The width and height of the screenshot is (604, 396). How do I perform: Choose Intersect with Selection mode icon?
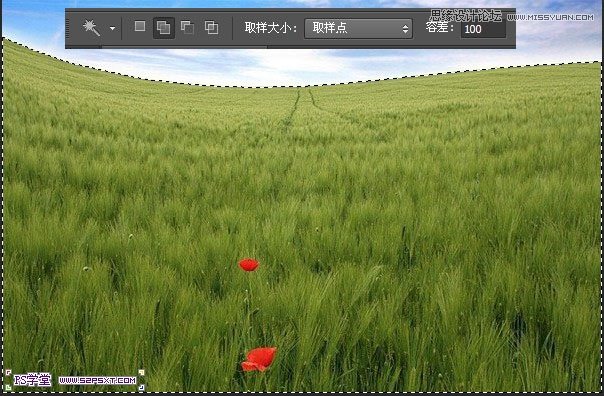[211, 27]
